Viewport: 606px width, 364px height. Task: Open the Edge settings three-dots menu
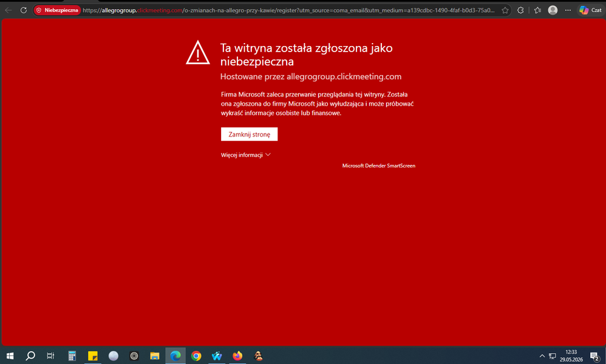[568, 10]
